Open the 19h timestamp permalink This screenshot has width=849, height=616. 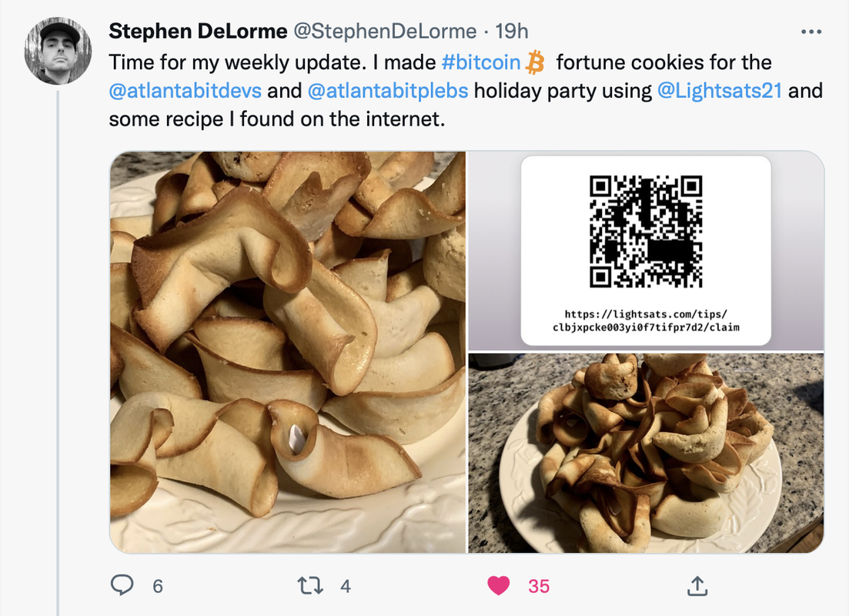tap(512, 32)
